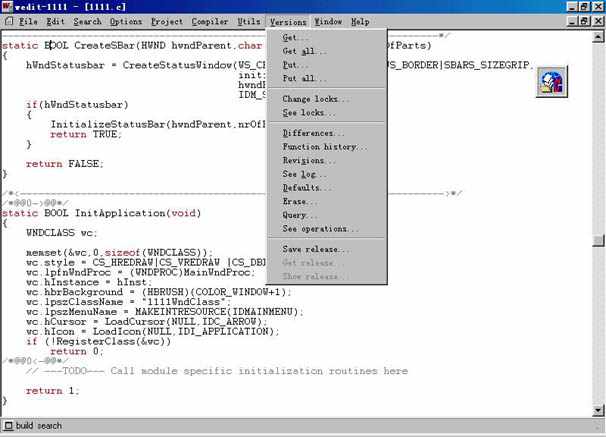Click the 'build search' status bar text
606x437 pixels.
click(38, 425)
